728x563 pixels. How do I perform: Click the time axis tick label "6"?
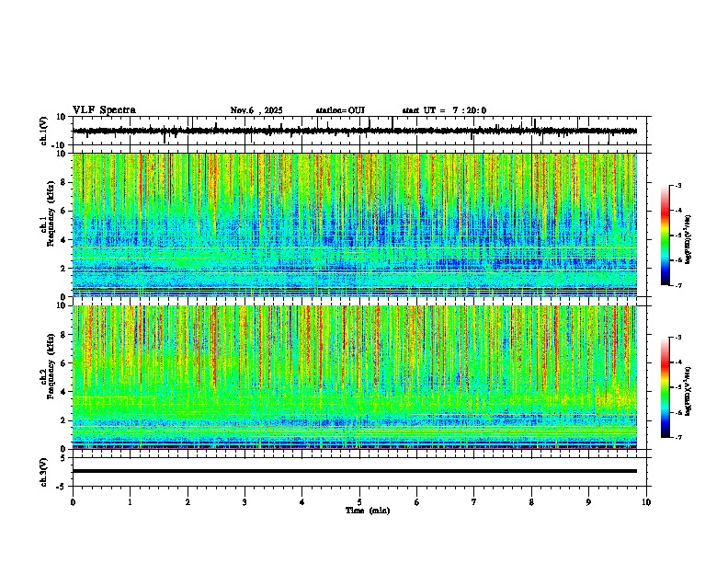(x=417, y=502)
